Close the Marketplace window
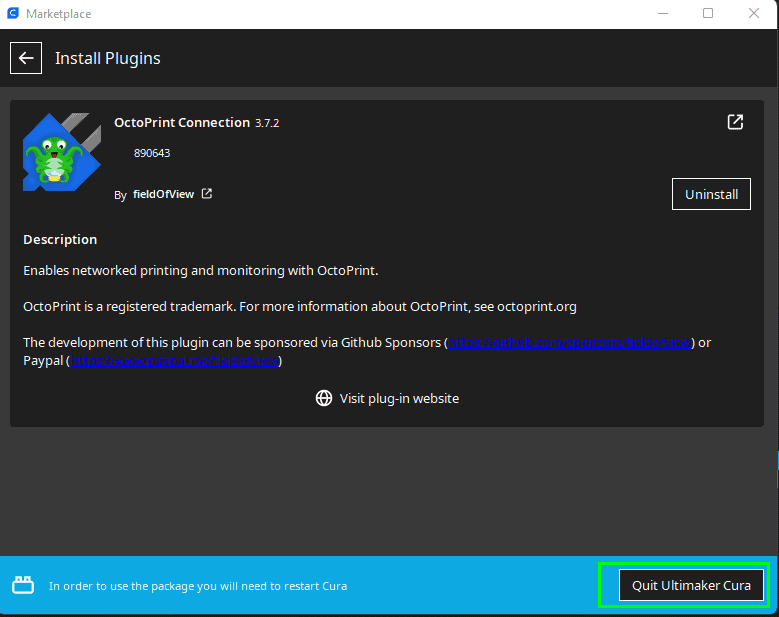Image resolution: width=779 pixels, height=617 pixels. [x=754, y=13]
